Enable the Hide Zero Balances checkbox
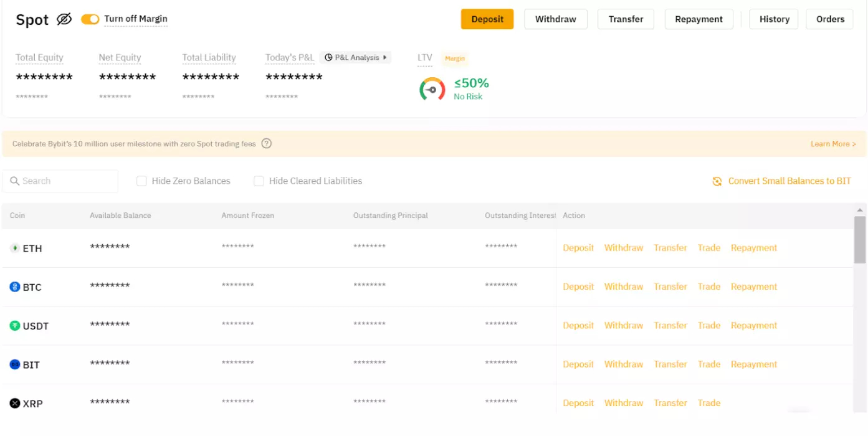Image resolution: width=868 pixels, height=436 pixels. tap(142, 181)
